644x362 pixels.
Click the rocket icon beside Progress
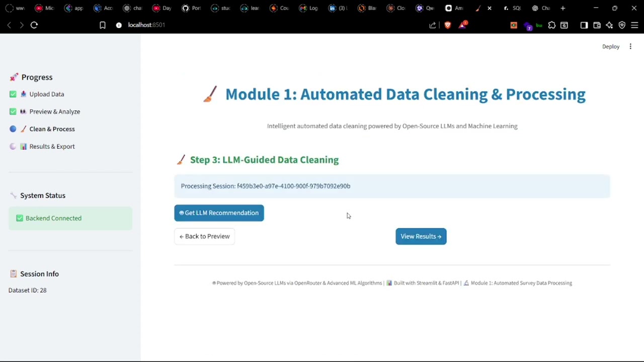14,77
